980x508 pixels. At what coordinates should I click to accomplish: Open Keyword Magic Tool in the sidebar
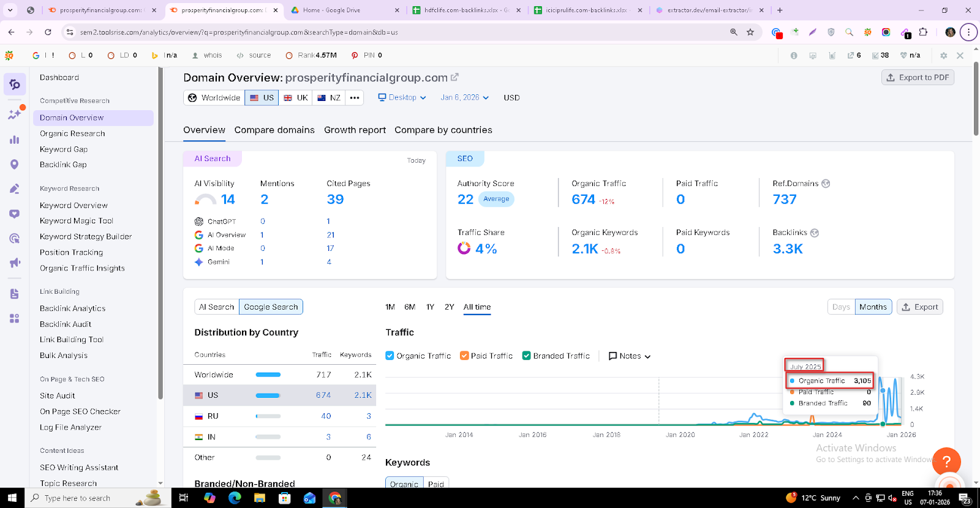[77, 221]
